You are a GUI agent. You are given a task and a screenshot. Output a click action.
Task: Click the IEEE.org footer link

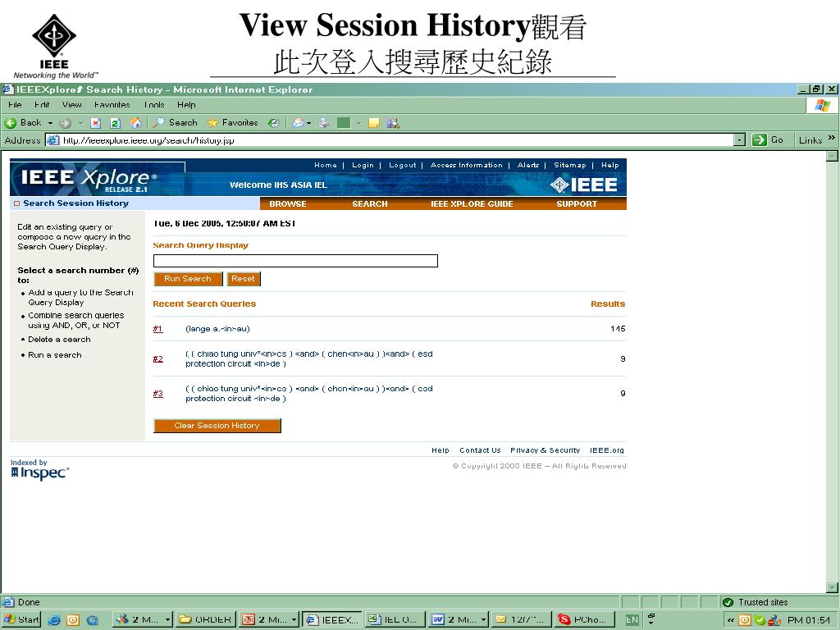tap(607, 450)
